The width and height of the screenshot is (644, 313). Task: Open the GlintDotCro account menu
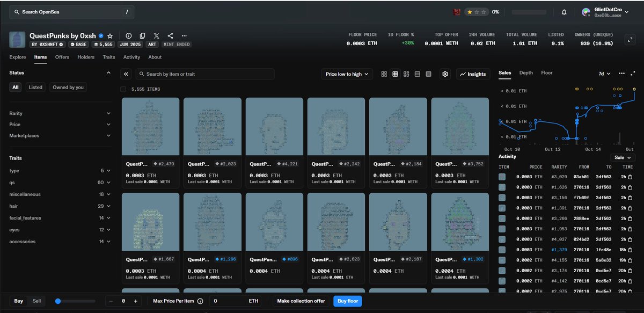point(606,12)
